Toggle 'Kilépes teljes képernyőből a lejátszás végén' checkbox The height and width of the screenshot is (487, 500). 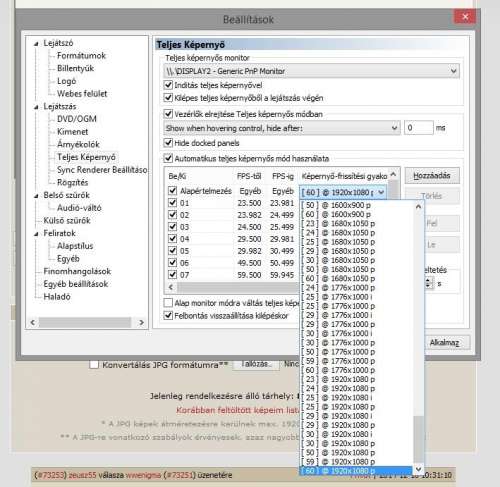pos(168,98)
